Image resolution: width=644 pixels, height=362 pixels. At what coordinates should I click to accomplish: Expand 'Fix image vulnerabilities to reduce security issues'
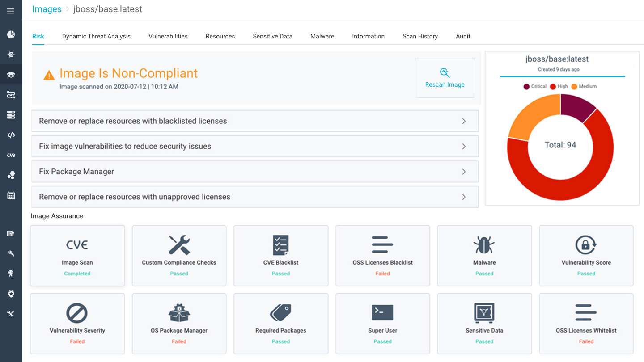(255, 146)
